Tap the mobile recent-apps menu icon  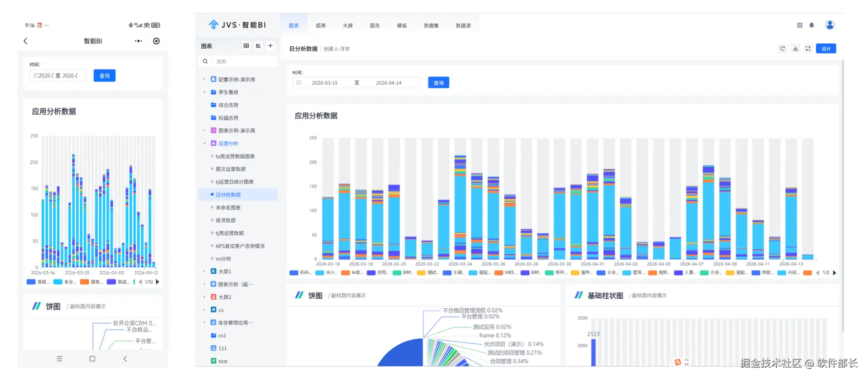pyautogui.click(x=59, y=359)
